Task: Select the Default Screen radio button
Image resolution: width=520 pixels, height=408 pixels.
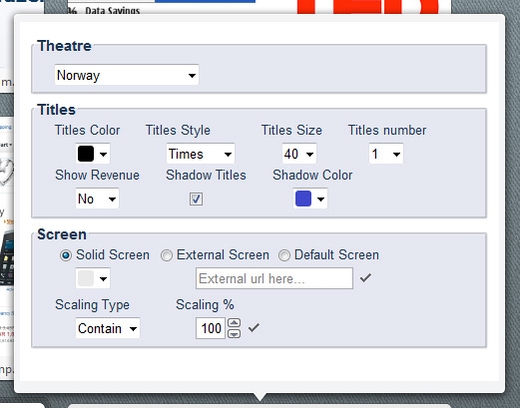Action: coord(284,255)
